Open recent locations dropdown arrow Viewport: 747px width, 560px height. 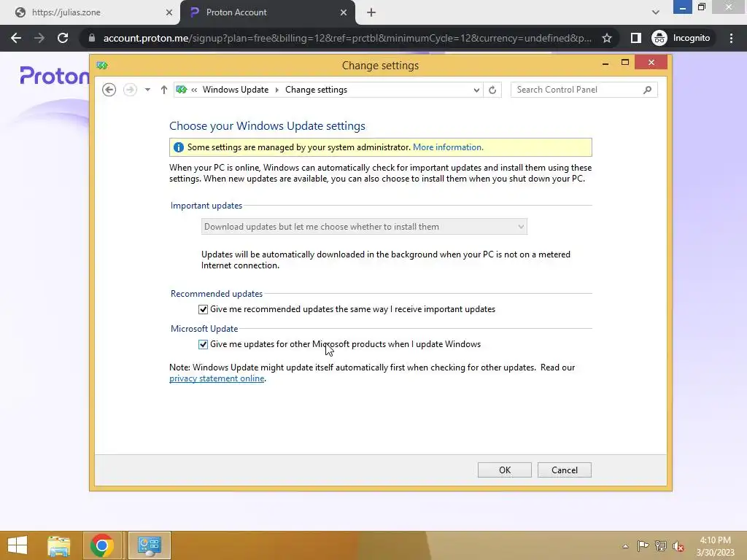147,90
